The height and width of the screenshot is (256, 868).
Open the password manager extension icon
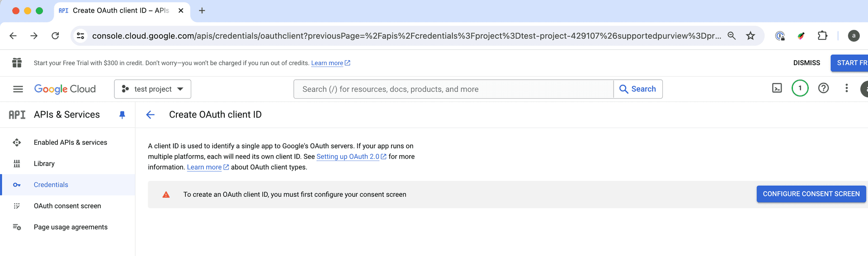780,36
